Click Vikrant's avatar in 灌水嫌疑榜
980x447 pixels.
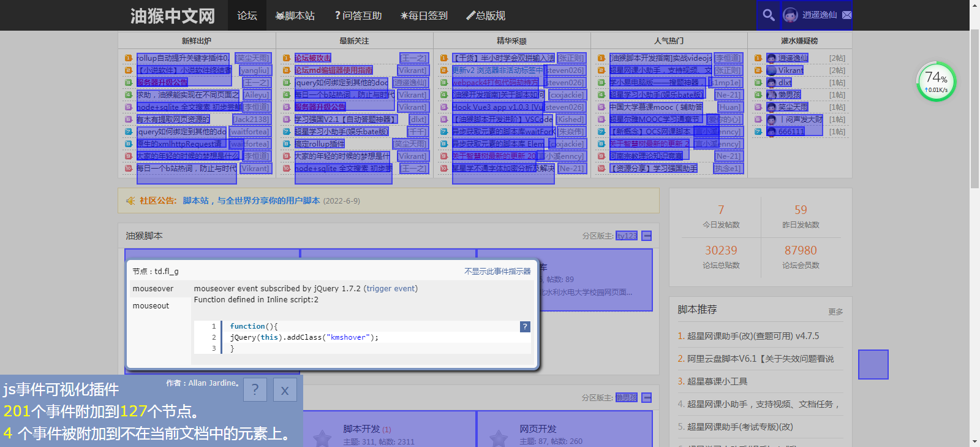click(772, 70)
